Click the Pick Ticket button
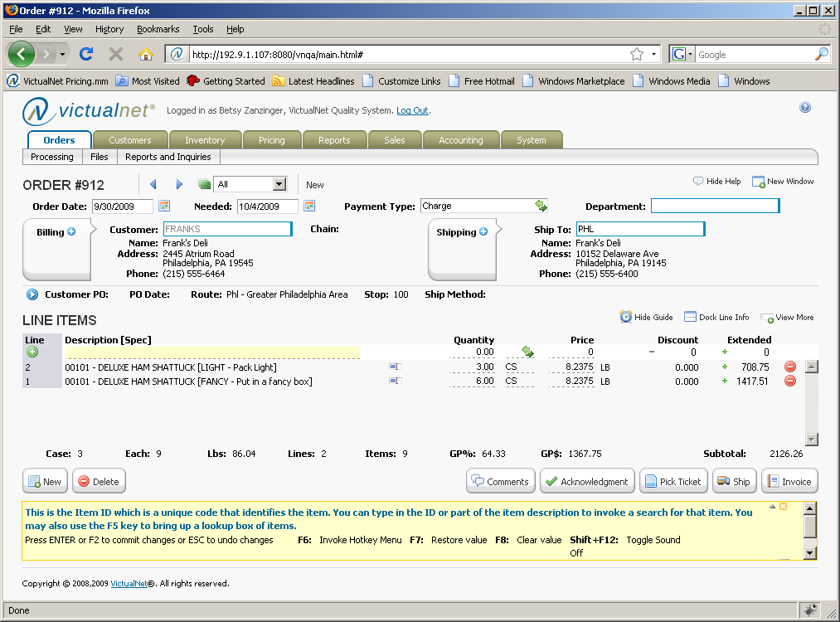This screenshot has width=840, height=622. click(x=672, y=481)
